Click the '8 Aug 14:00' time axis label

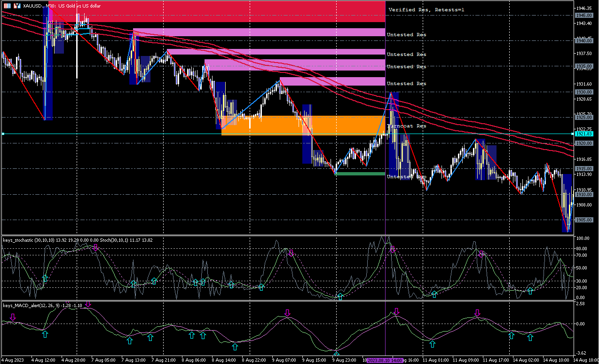coord(223,360)
